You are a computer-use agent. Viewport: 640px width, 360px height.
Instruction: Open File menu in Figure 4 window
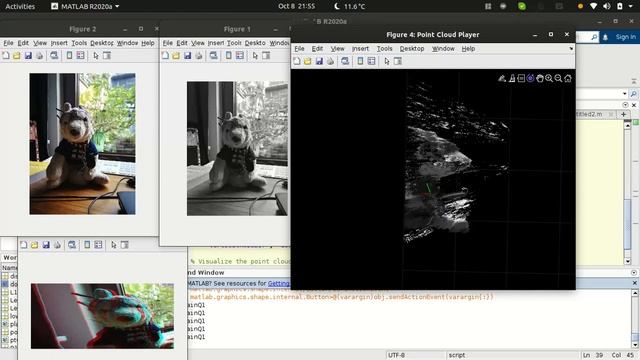(x=299, y=49)
